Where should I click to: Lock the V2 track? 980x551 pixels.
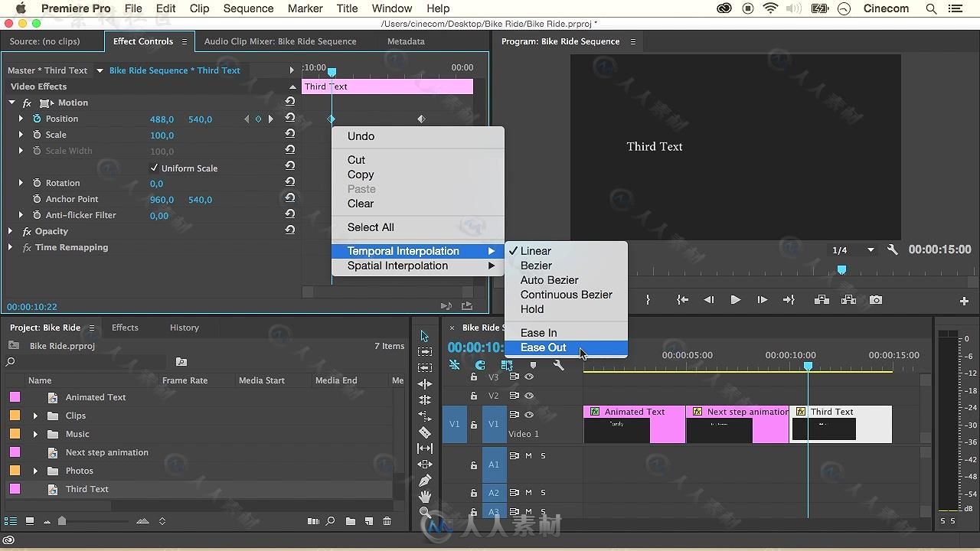(473, 396)
